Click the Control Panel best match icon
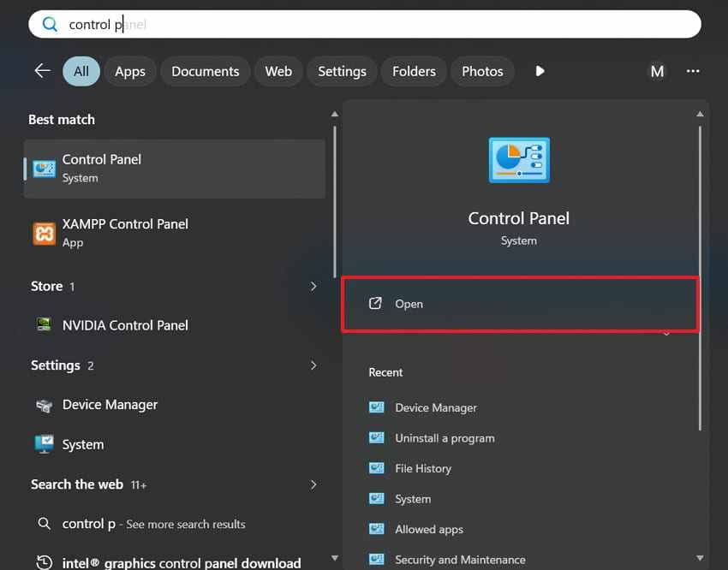Image resolution: width=728 pixels, height=570 pixels. 44,169
